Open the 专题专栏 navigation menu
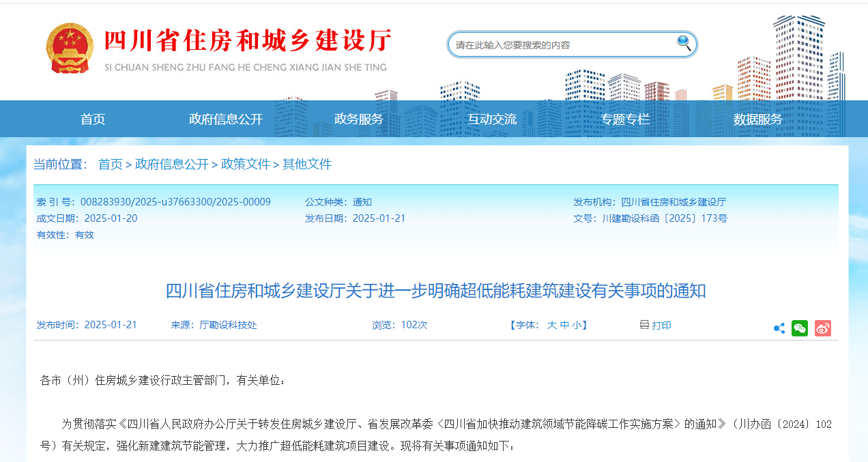The image size is (868, 462). click(626, 118)
